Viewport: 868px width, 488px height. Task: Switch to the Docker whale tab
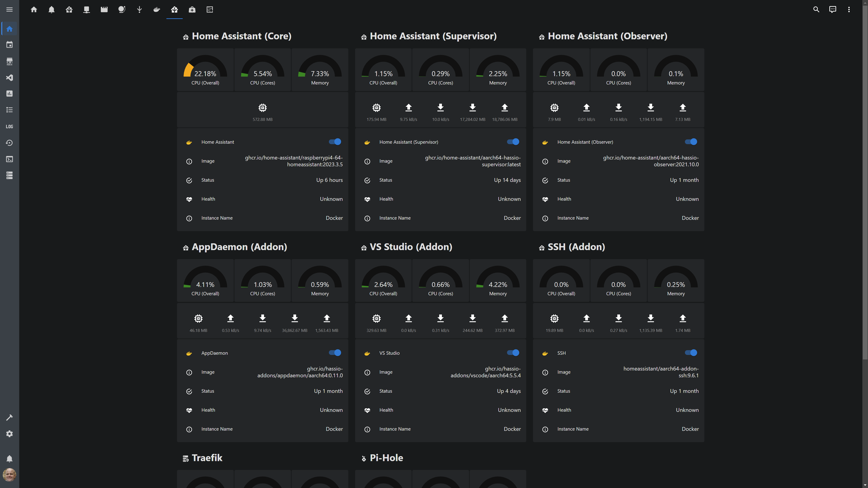point(157,9)
